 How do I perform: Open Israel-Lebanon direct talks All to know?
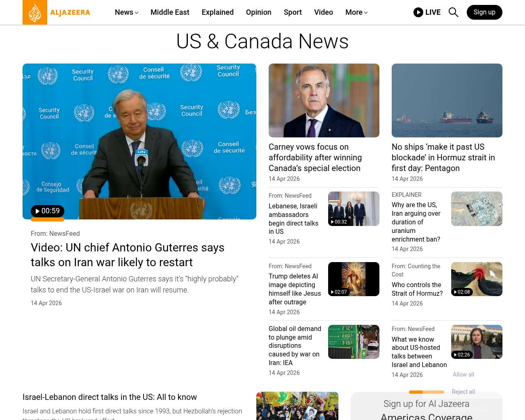[x=110, y=397]
